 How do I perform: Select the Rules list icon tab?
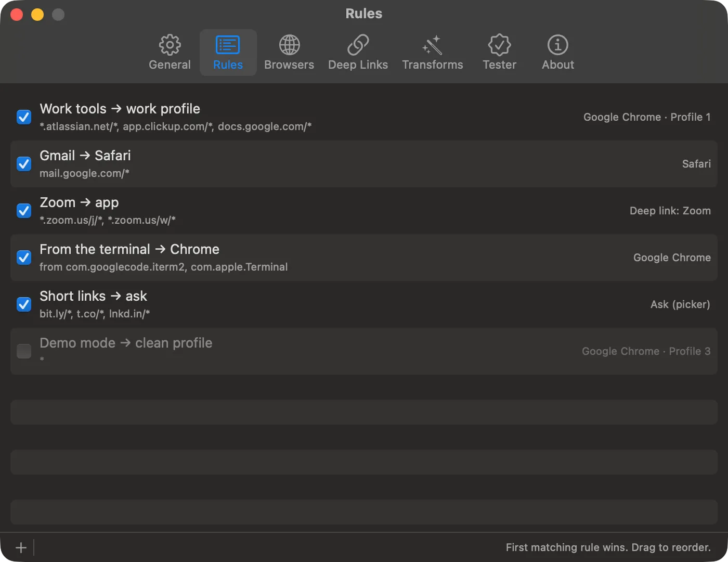(228, 53)
